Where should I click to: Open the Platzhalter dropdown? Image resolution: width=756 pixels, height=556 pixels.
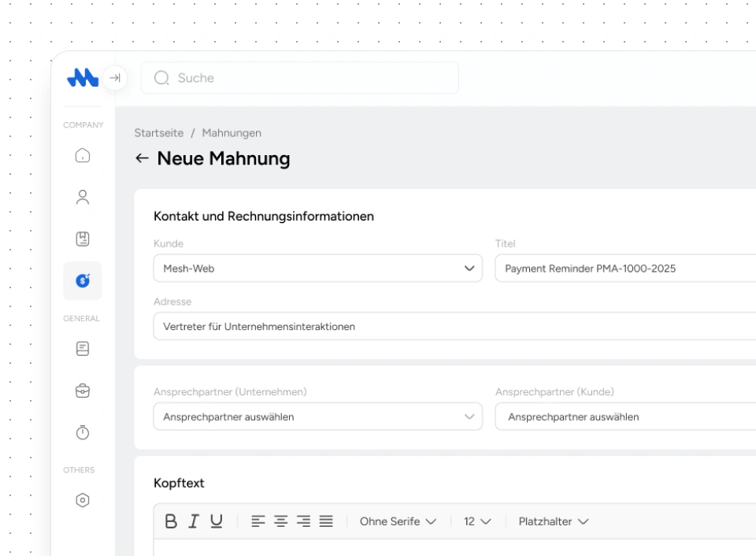[554, 521]
